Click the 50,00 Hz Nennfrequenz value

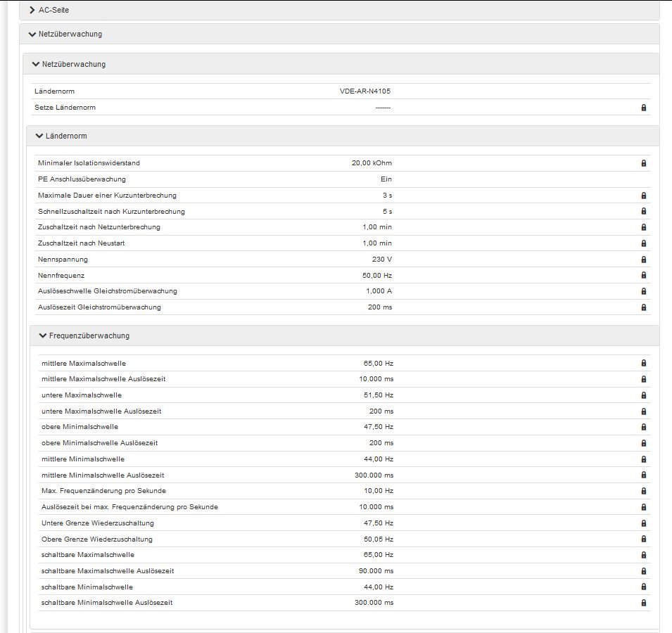click(377, 276)
